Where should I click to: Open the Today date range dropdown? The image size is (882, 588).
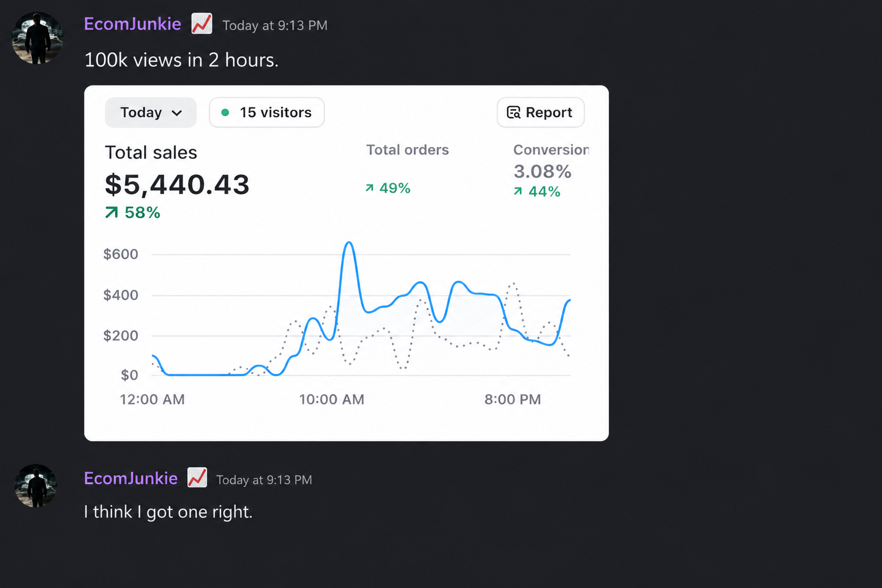tap(150, 113)
